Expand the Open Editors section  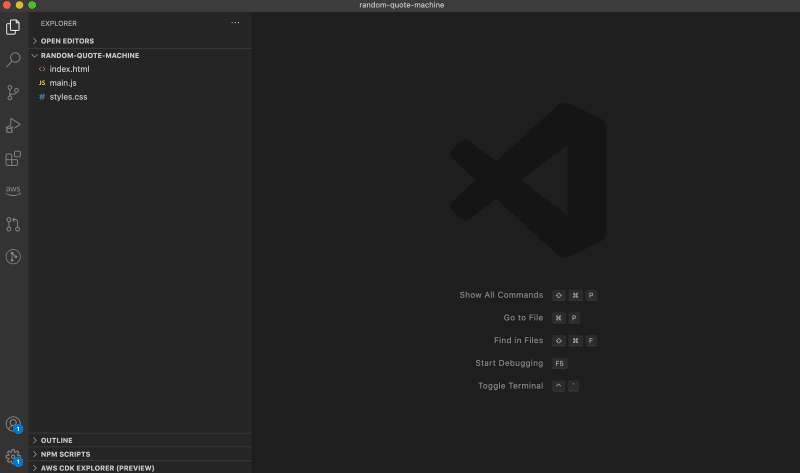(x=140, y=41)
